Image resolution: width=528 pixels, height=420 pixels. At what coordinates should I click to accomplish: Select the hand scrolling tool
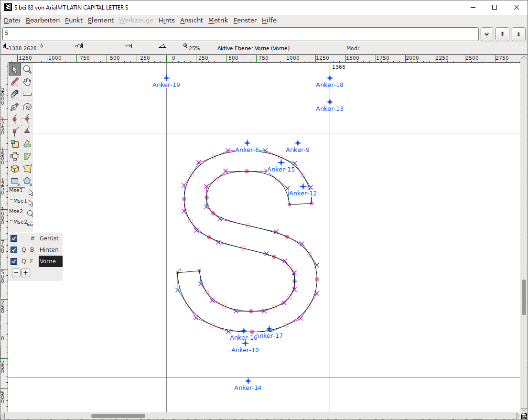coord(27,82)
